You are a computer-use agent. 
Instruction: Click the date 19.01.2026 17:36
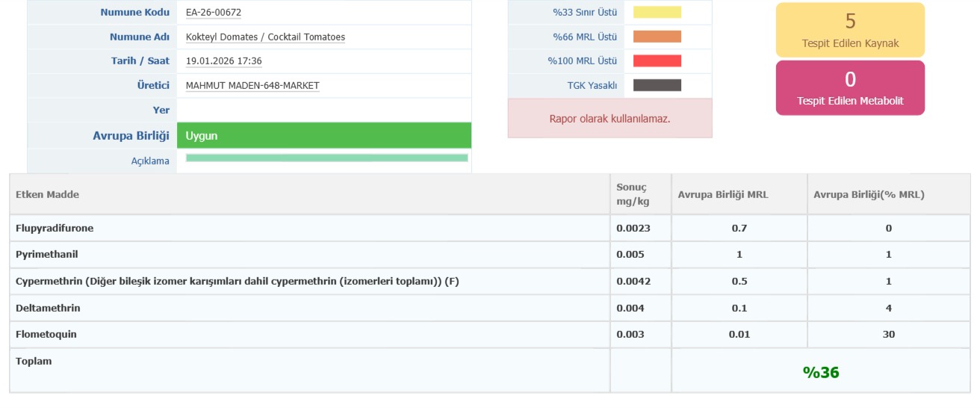(223, 61)
